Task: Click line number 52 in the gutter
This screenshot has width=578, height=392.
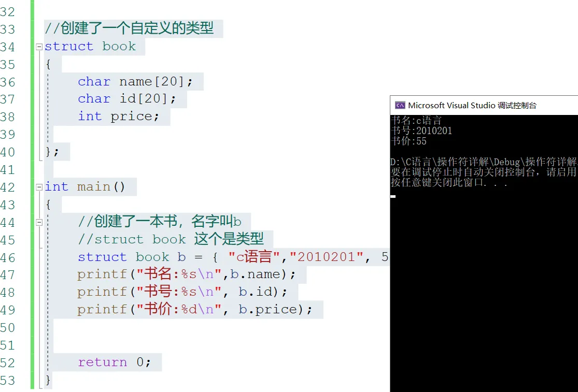Action: [8, 363]
